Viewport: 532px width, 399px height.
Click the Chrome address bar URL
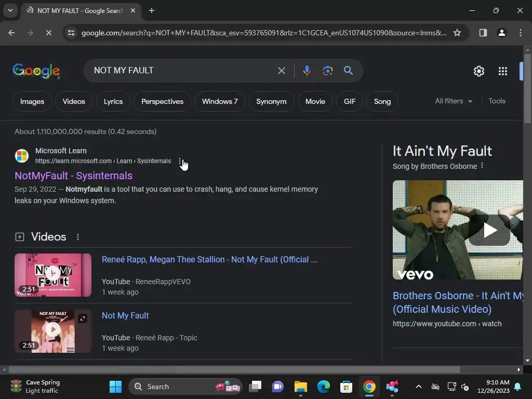pos(263,33)
